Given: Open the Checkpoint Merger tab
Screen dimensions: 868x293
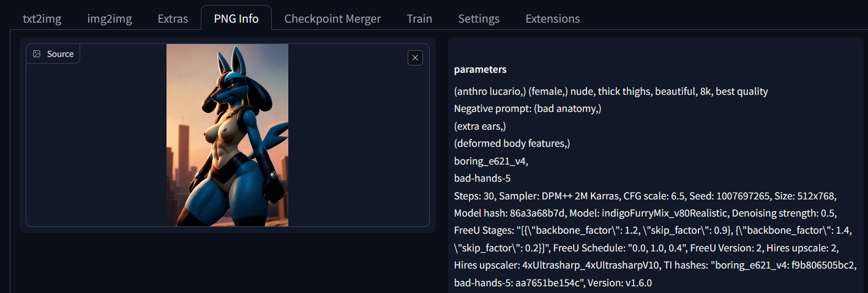Looking at the screenshot, I should (332, 18).
